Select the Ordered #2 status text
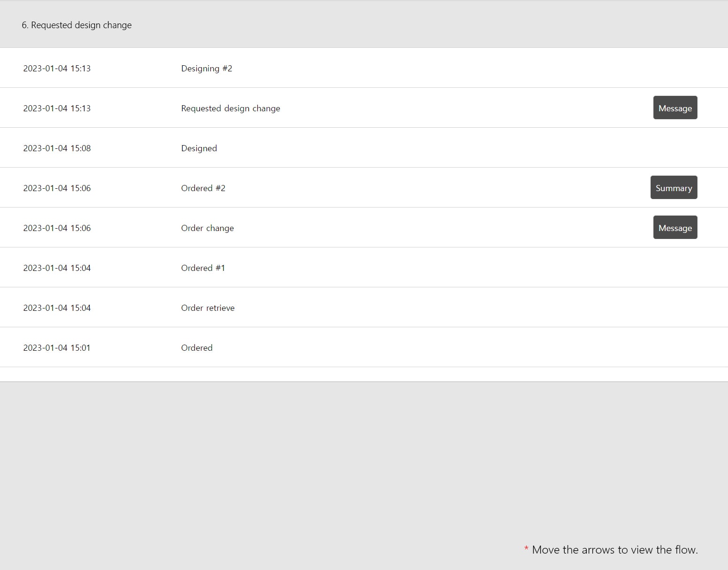 203,188
